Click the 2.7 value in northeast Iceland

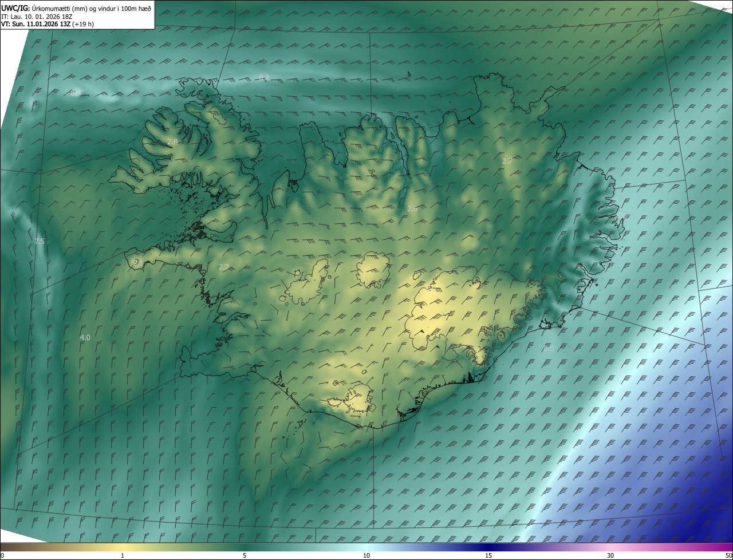[507, 161]
